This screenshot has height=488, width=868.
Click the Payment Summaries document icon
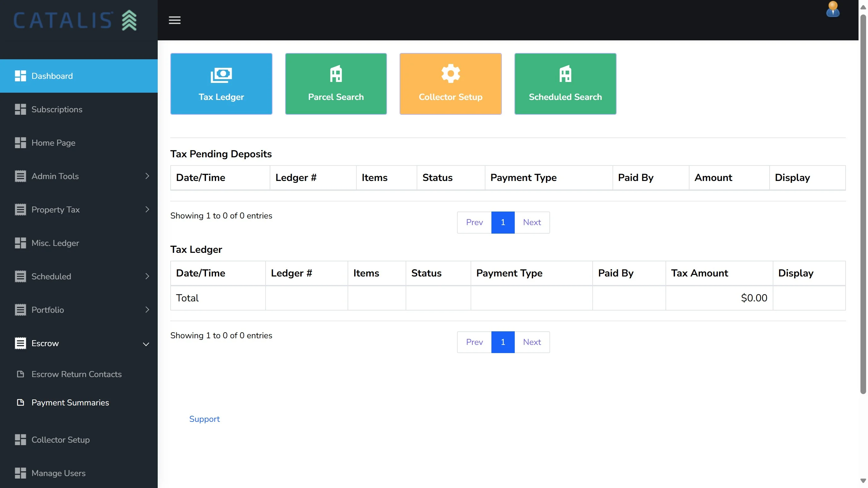(20, 402)
